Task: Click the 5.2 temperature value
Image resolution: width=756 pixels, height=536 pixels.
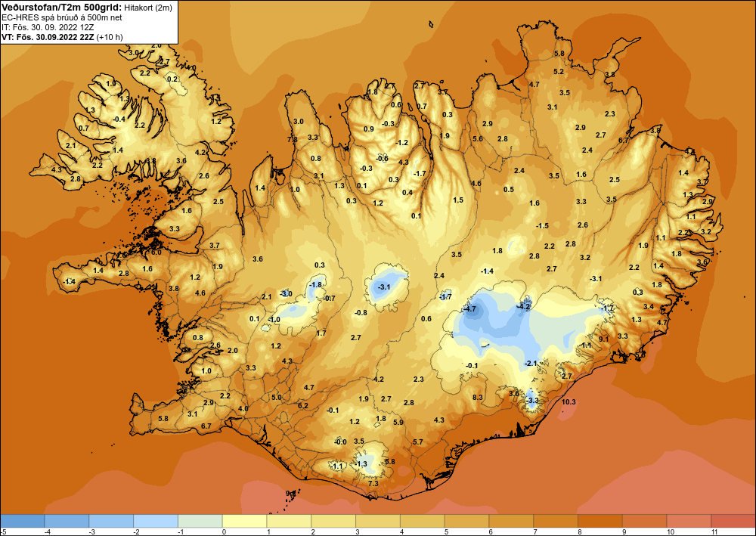Action: click(559, 71)
